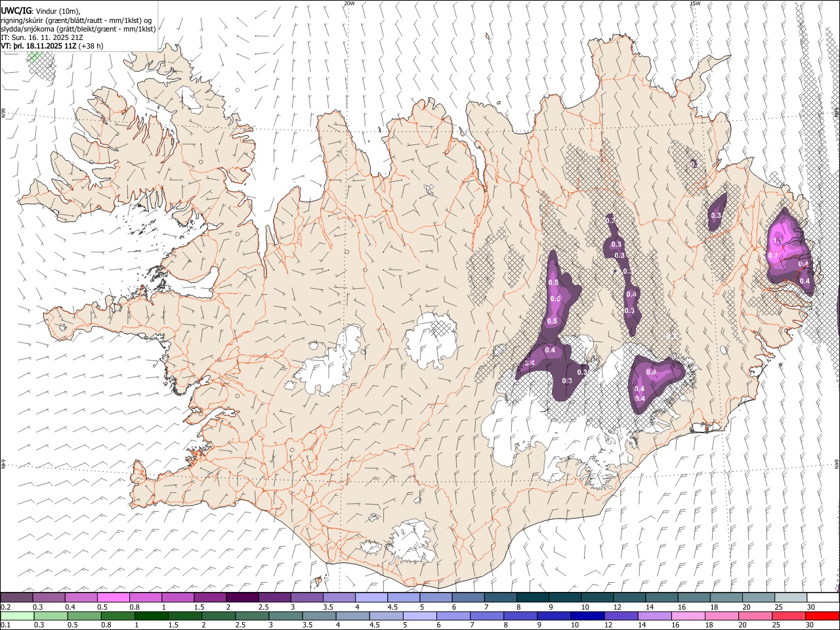Click the '30' label under the lower red scale
Screen dimensions: 840x630
click(x=811, y=625)
